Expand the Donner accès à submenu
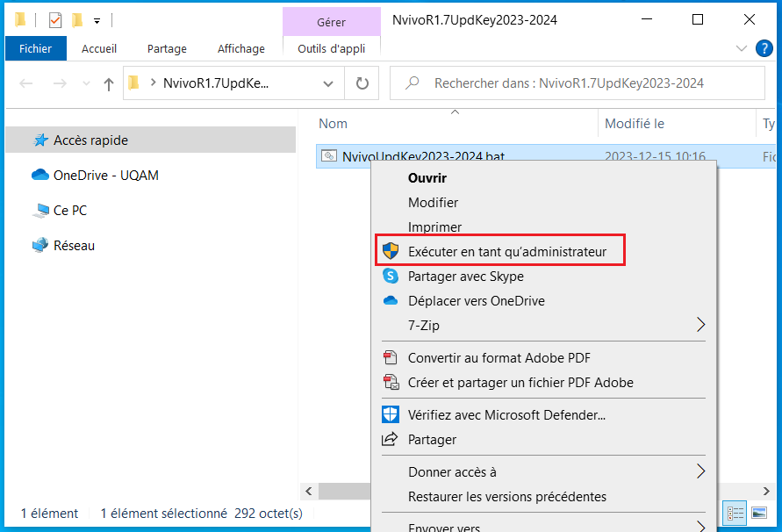Screen dimensions: 782x532 coord(700,472)
